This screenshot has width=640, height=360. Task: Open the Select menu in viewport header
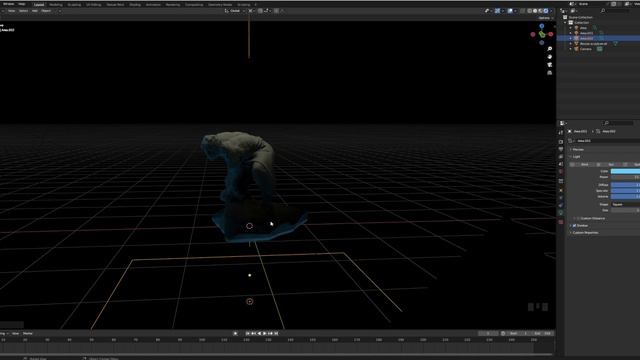(x=23, y=11)
